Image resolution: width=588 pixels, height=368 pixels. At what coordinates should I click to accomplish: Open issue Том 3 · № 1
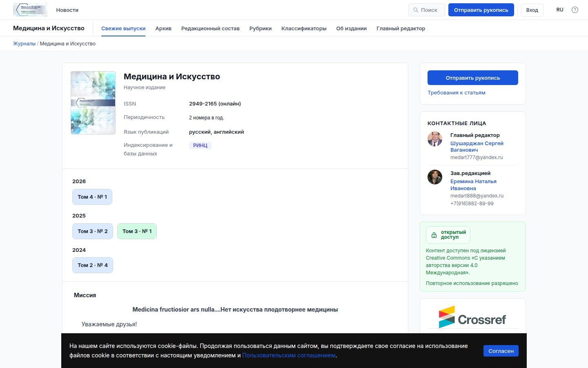pyautogui.click(x=137, y=231)
